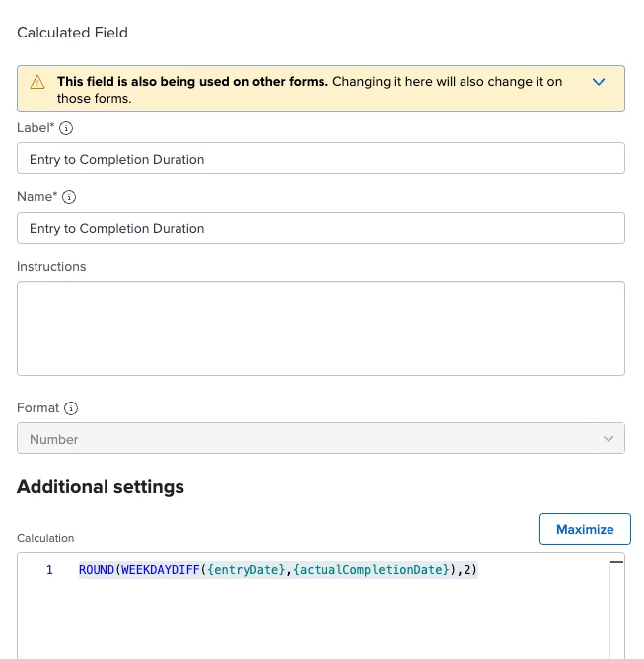Click the Additional settings heading

pyautogui.click(x=101, y=486)
